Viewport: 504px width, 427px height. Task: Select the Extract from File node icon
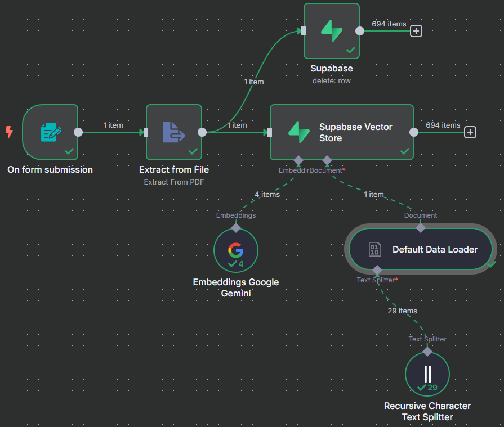tap(173, 133)
